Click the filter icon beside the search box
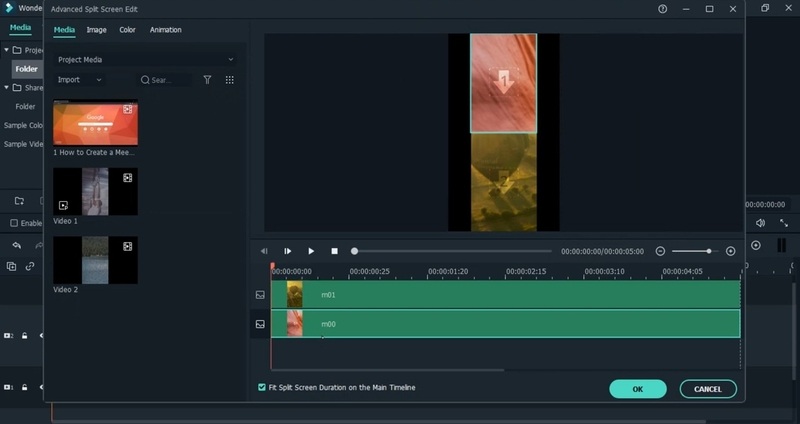The height and width of the screenshot is (424, 800). pyautogui.click(x=207, y=80)
